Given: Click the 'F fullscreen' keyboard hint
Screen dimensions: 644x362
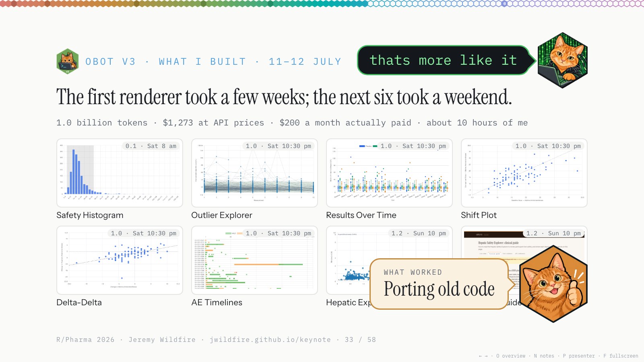Looking at the screenshot, I should click(x=621, y=356).
